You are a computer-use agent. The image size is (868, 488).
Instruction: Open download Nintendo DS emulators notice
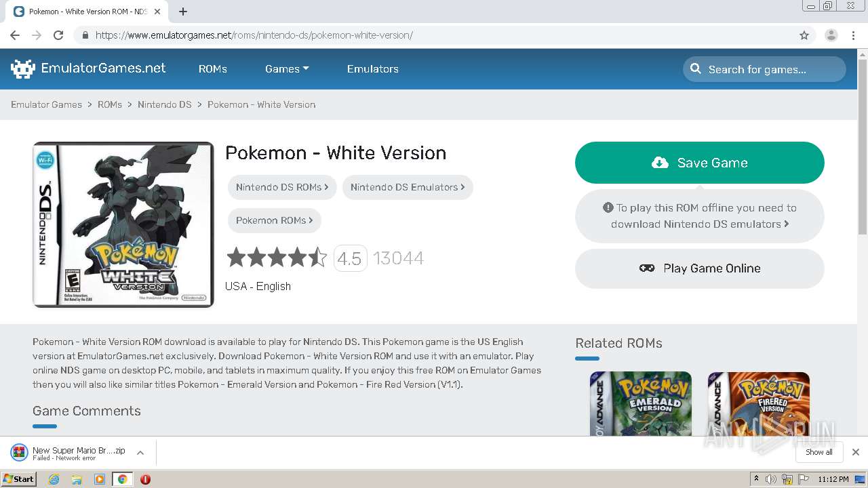point(700,216)
